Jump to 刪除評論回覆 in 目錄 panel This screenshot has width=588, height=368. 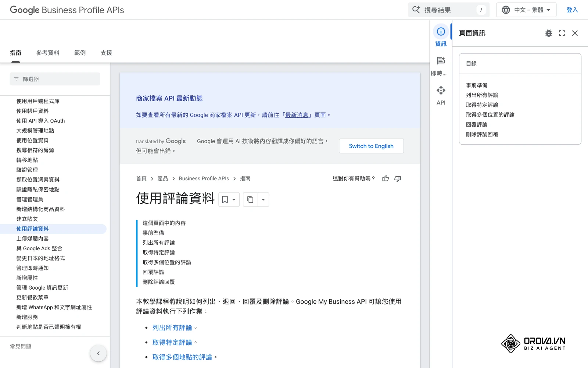pyautogui.click(x=482, y=134)
